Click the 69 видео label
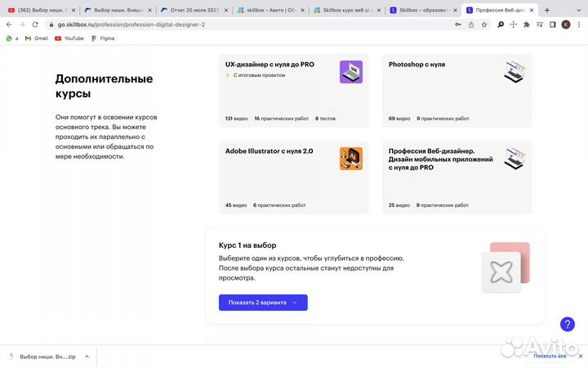Viewport: 588px width, 368px height. click(x=399, y=119)
